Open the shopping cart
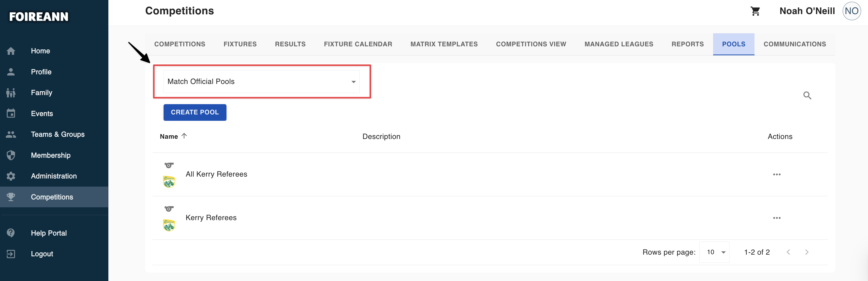This screenshot has width=868, height=281. tap(755, 11)
